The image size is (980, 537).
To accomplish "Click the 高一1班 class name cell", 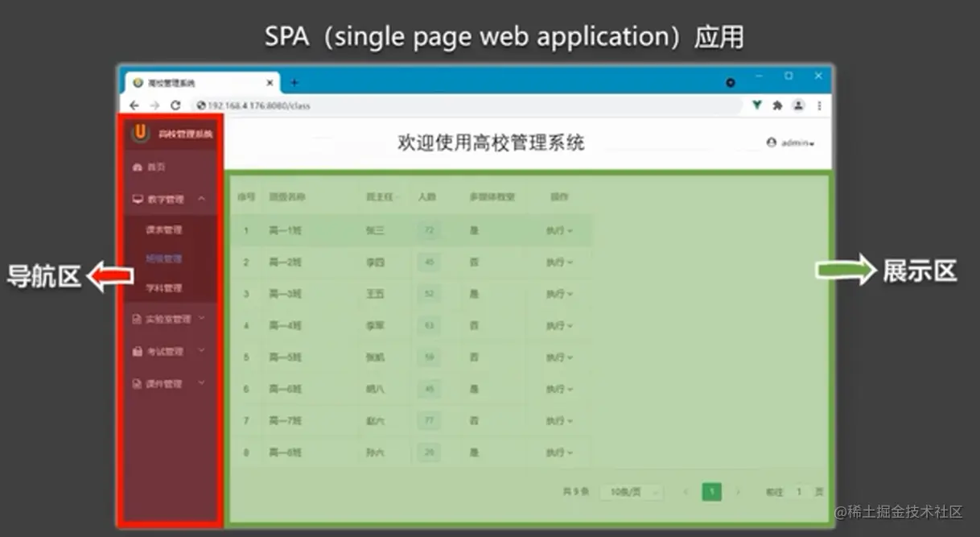I will pos(285,230).
